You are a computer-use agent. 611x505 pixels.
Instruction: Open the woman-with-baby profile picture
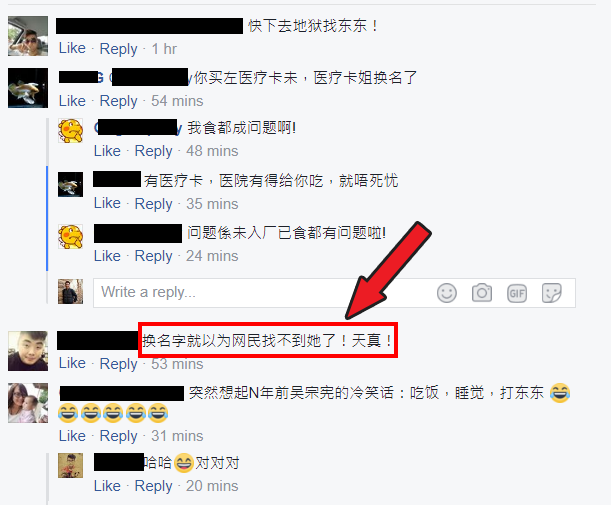click(28, 403)
